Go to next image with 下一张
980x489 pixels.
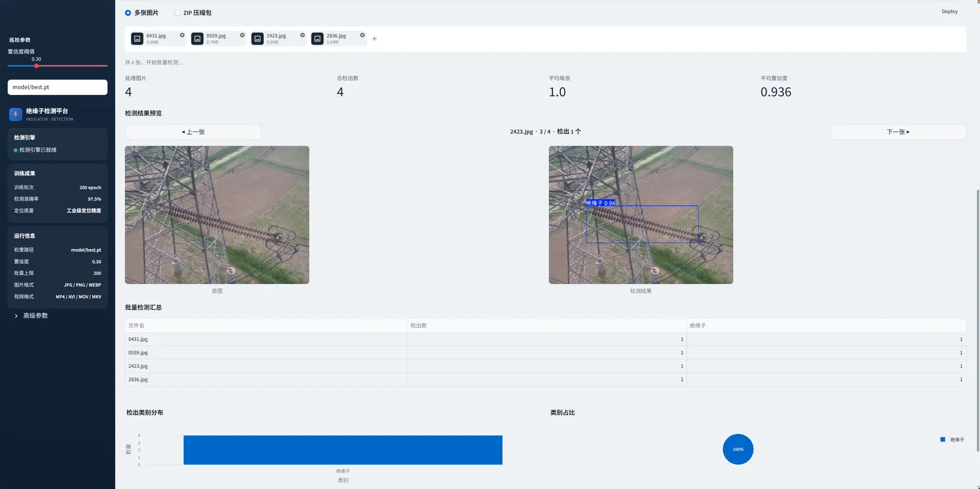[x=898, y=132]
